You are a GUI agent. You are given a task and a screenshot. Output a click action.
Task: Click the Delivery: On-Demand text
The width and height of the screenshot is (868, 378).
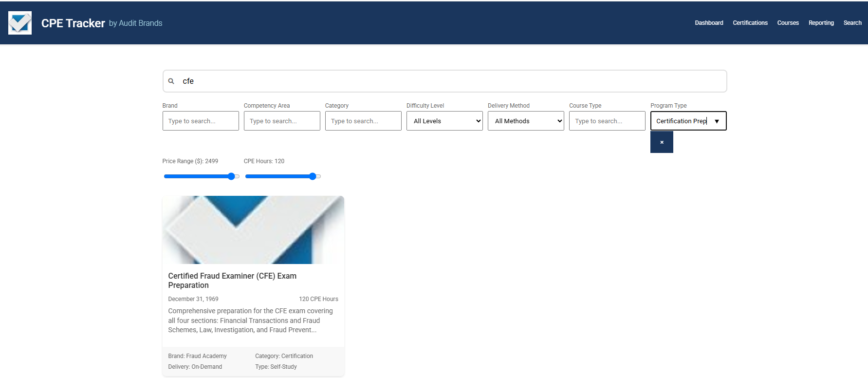(x=195, y=367)
